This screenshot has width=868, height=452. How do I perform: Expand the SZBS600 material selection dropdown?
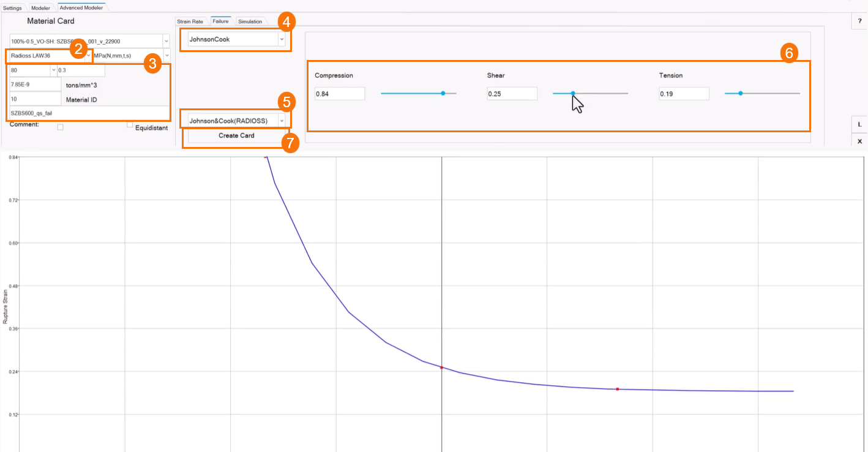tap(166, 41)
